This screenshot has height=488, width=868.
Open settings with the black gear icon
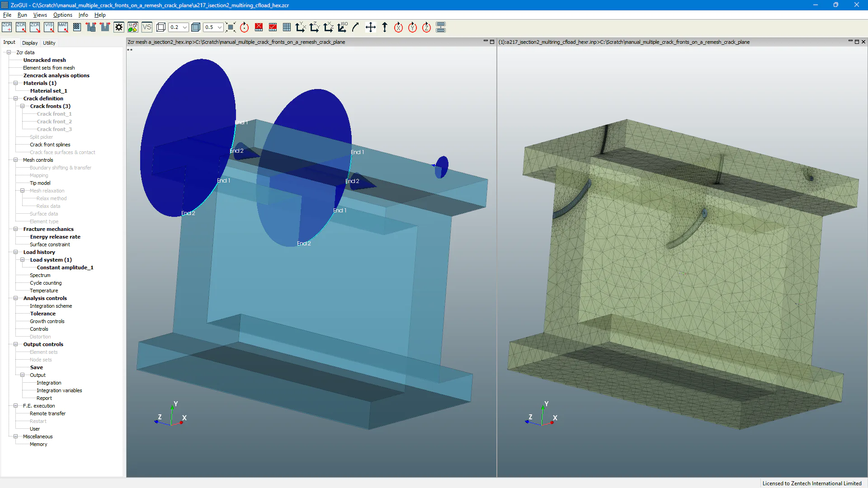point(119,27)
